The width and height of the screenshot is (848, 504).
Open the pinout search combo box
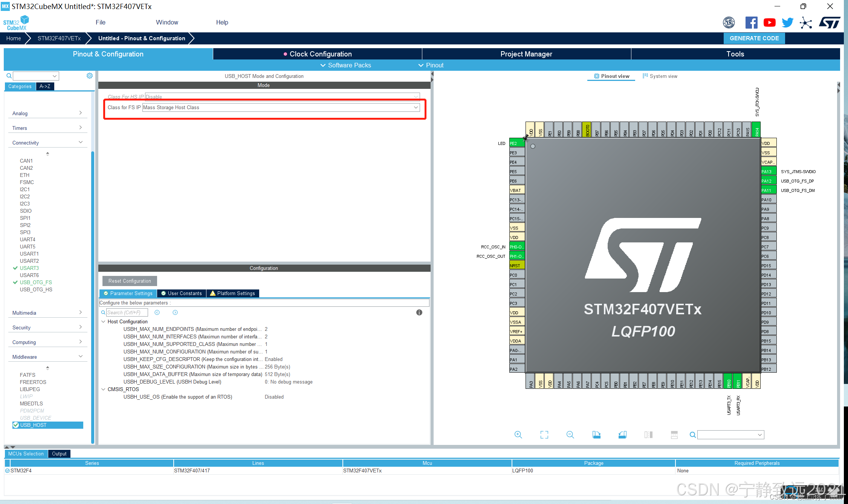pos(730,435)
